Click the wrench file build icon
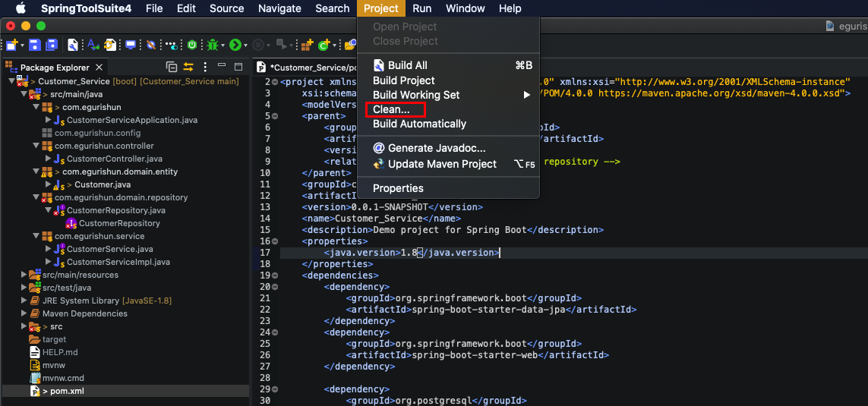868x406 pixels. [72, 45]
